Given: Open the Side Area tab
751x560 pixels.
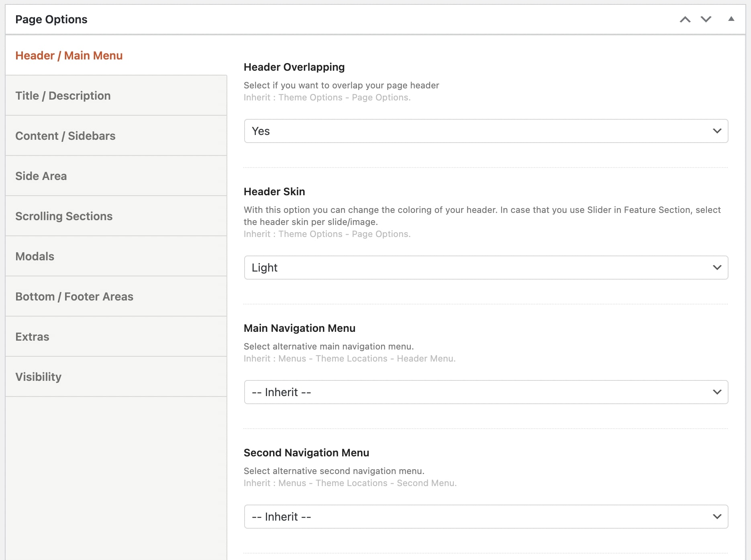Looking at the screenshot, I should (41, 176).
